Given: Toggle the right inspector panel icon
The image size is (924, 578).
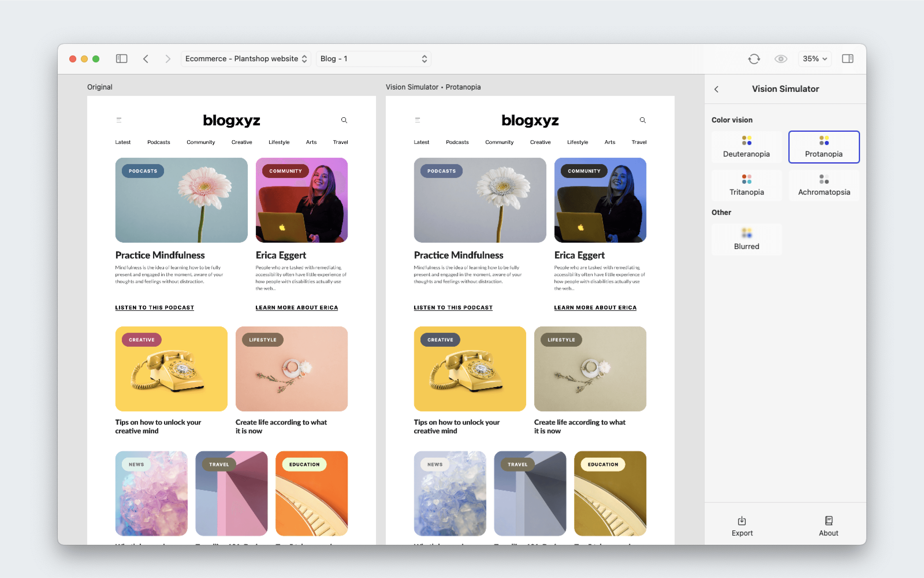Looking at the screenshot, I should [847, 58].
